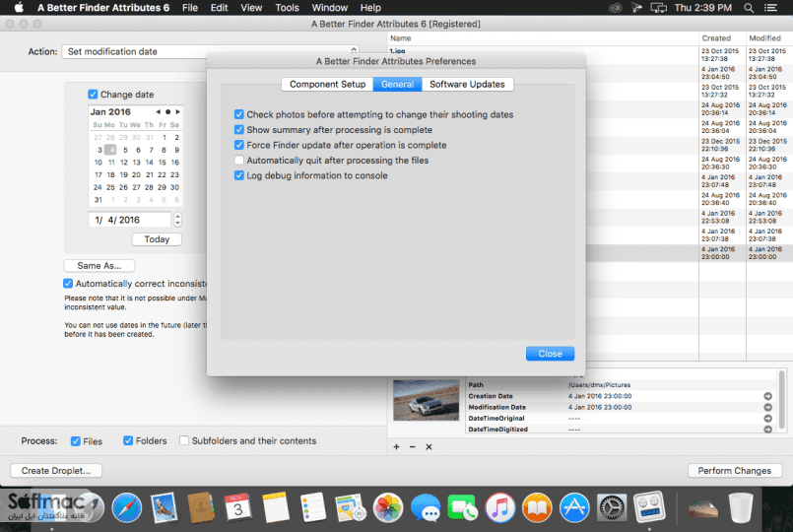
Task: Open iBooks in the Dock
Action: [537, 507]
